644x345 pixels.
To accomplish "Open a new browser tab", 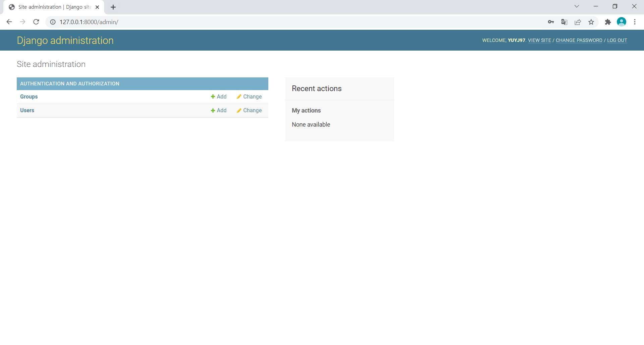I will coord(113,7).
